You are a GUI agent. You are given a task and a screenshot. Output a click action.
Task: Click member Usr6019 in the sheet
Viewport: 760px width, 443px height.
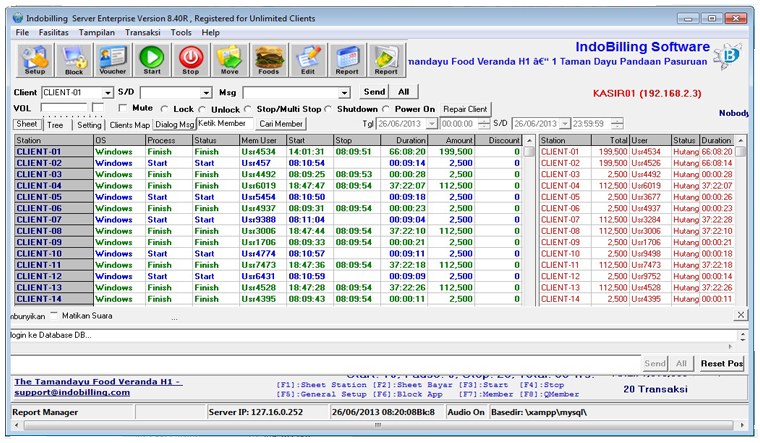(259, 186)
